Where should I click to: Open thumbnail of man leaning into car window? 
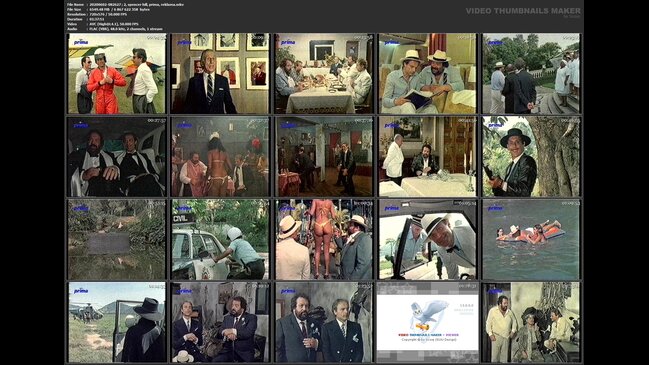(428, 240)
